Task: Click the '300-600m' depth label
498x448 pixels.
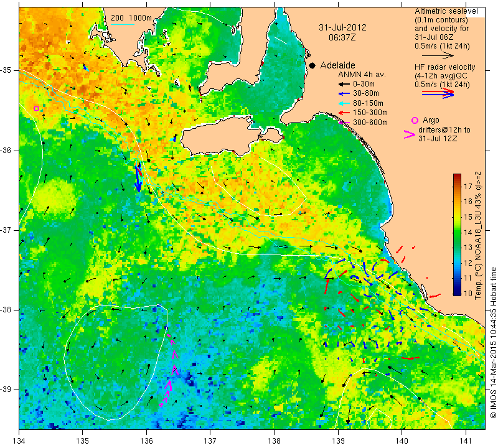Action: 370,123
